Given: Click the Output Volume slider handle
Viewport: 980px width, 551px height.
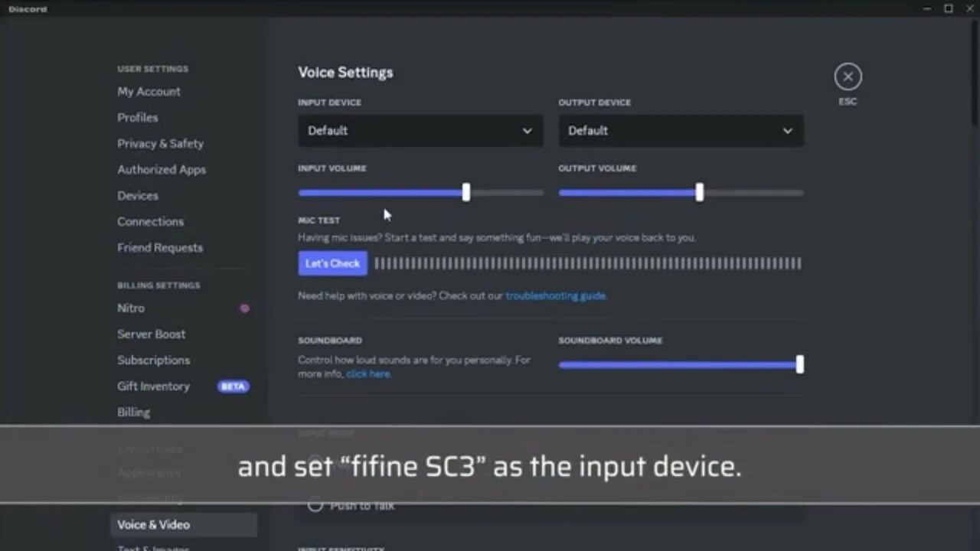Looking at the screenshot, I should click(699, 192).
